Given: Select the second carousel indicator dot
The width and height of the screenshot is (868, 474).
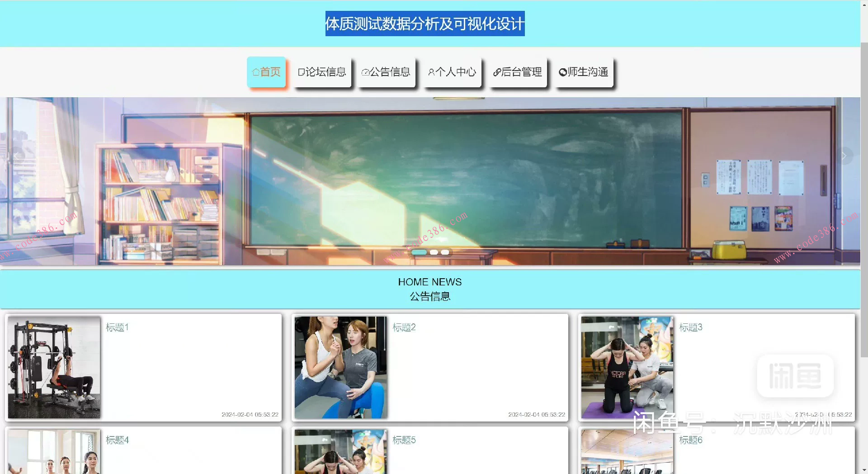Looking at the screenshot, I should 434,252.
